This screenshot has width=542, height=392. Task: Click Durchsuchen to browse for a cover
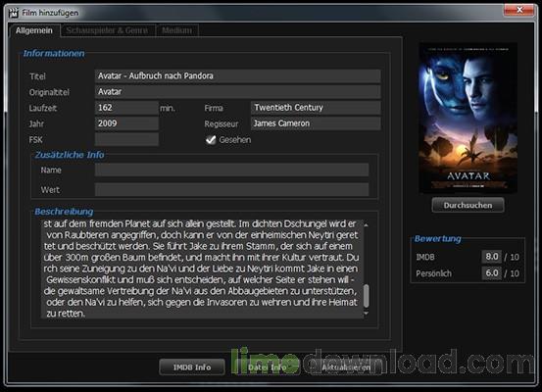[x=468, y=206]
